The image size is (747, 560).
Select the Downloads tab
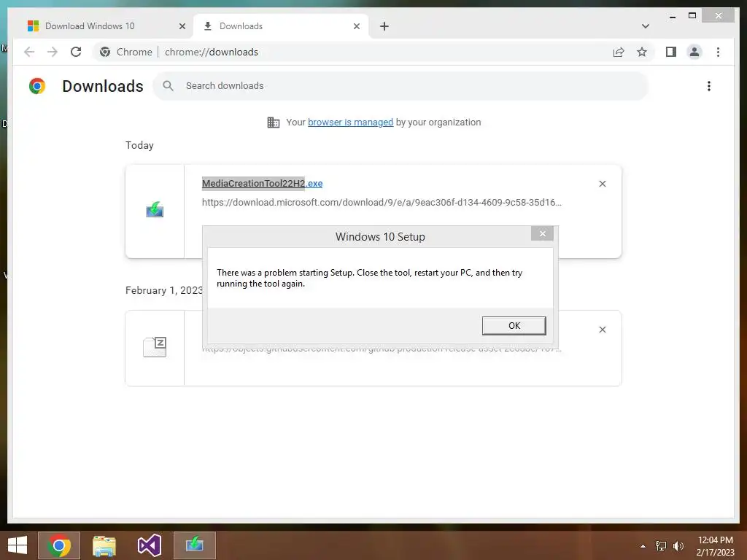tap(281, 26)
